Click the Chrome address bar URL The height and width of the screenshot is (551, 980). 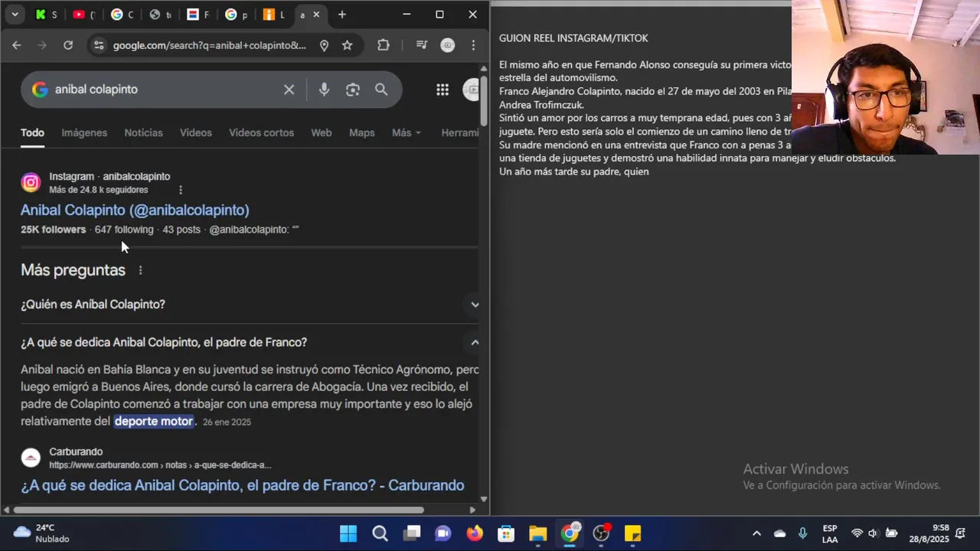click(x=209, y=45)
